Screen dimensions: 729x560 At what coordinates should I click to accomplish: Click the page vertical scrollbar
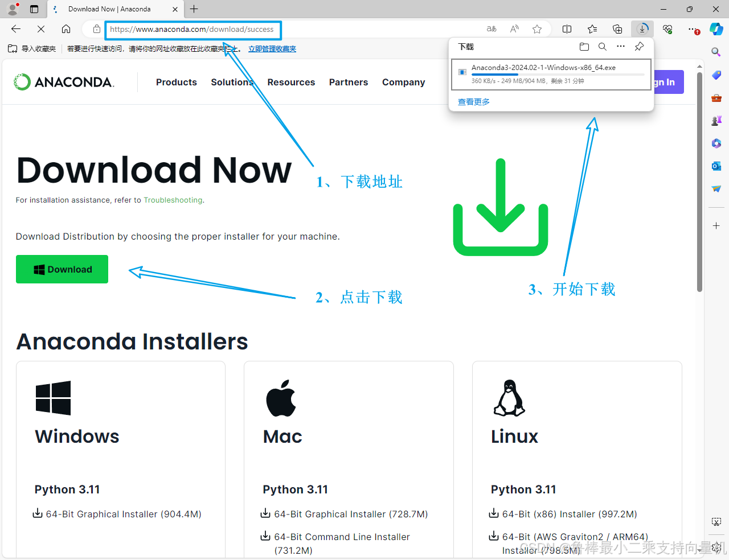tap(699, 182)
